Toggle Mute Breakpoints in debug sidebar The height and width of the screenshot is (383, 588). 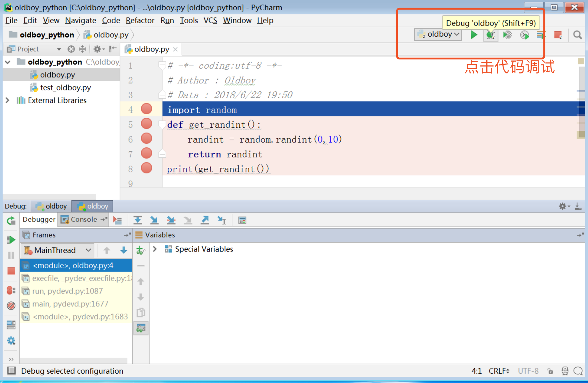pos(11,306)
